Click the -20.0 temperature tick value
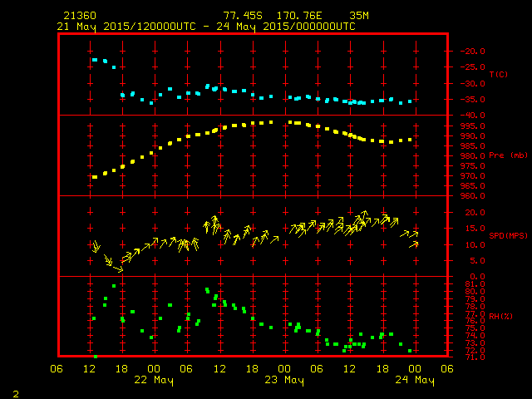 473,52
